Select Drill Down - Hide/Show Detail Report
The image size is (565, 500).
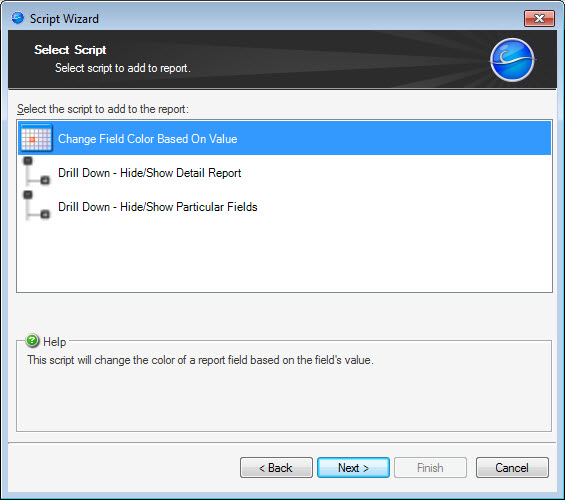284,173
